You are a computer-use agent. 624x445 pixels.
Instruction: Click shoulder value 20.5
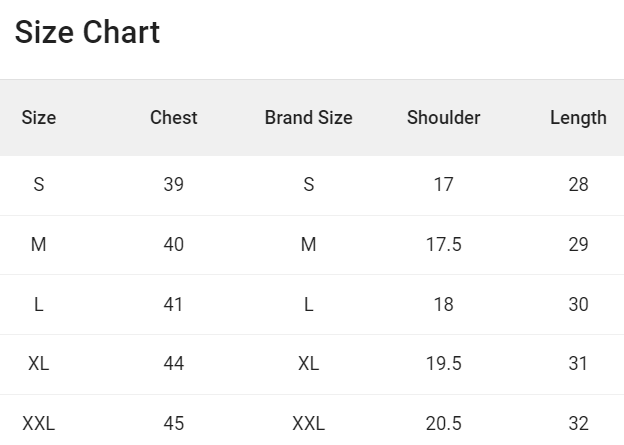(x=444, y=424)
